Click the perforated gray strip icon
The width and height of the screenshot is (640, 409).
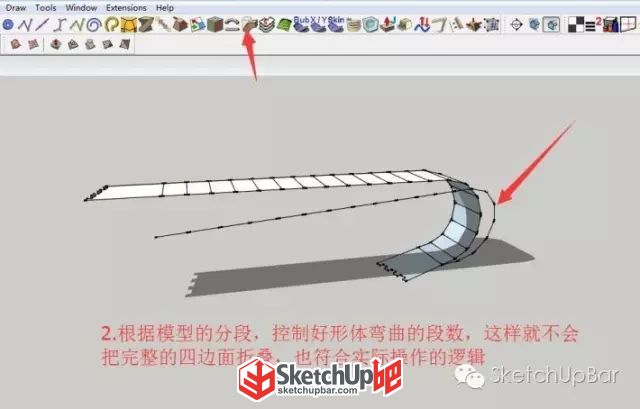[x=457, y=25]
